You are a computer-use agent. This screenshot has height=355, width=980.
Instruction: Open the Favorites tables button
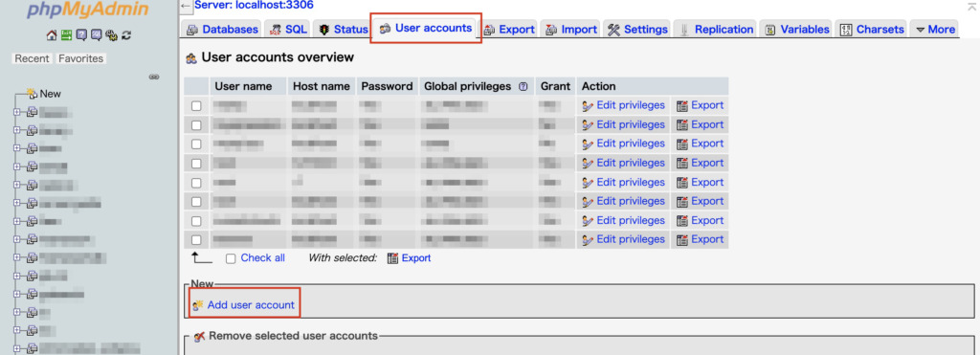click(x=80, y=58)
